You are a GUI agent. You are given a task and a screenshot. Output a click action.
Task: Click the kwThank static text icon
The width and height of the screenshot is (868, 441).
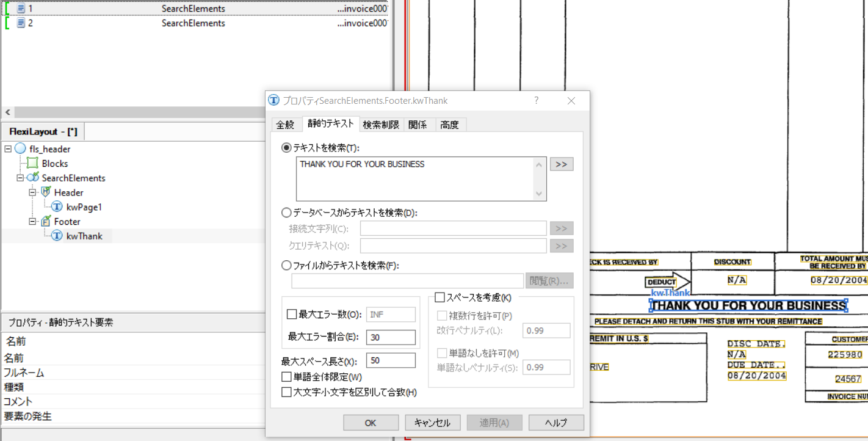point(57,236)
